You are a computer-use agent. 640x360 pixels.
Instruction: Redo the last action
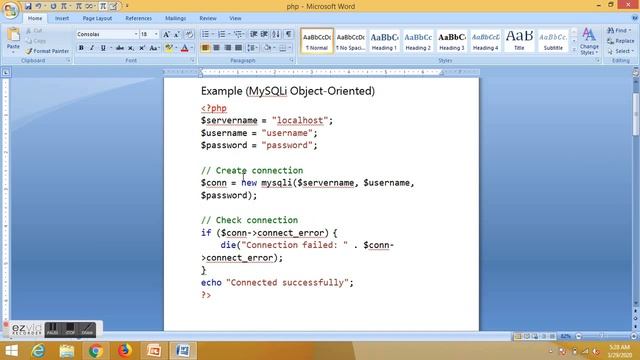pyautogui.click(x=53, y=6)
